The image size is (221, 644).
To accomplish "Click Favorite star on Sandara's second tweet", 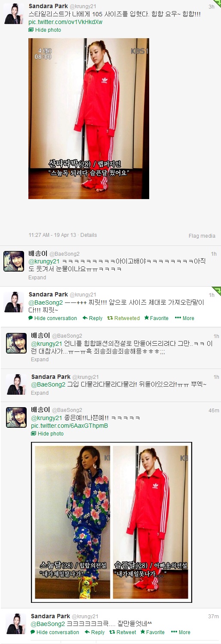I will coord(147,318).
